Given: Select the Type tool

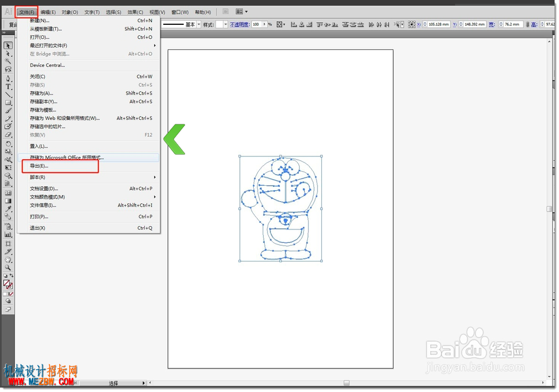Looking at the screenshot, I should pyautogui.click(x=8, y=87).
